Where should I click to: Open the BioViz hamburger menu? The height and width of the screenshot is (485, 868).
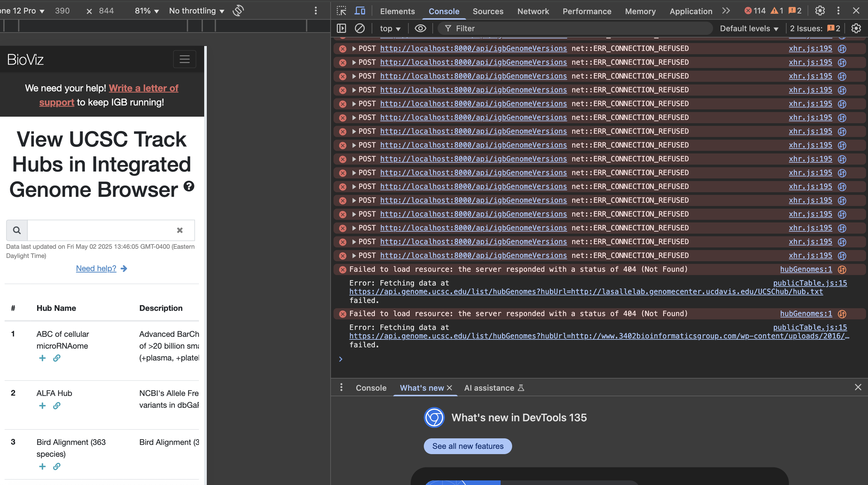click(184, 59)
